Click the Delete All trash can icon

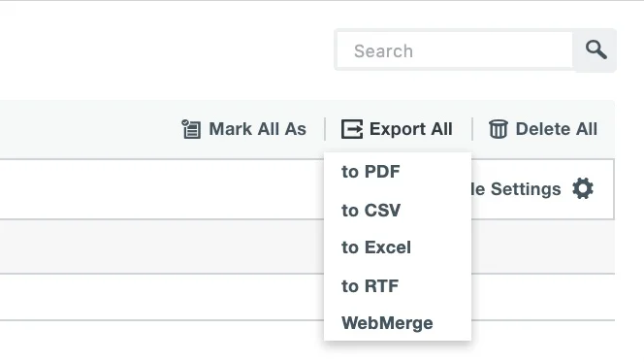point(499,129)
